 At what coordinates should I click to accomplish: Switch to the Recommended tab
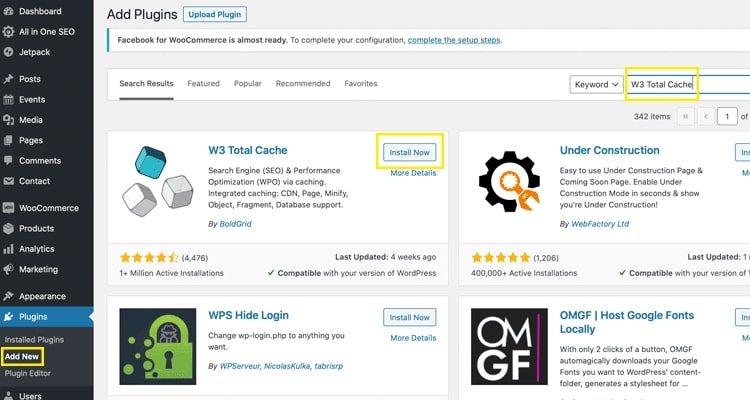[x=303, y=83]
